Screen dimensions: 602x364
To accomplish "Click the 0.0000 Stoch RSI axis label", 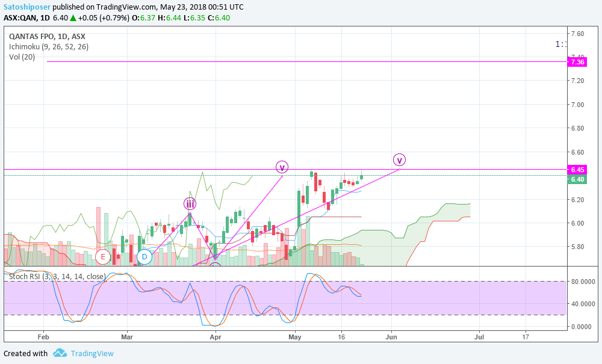I will point(582,327).
